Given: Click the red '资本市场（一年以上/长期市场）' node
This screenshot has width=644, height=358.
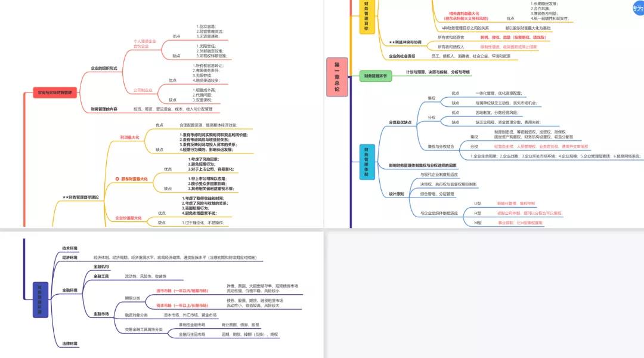Looking at the screenshot, I should 182,306.
